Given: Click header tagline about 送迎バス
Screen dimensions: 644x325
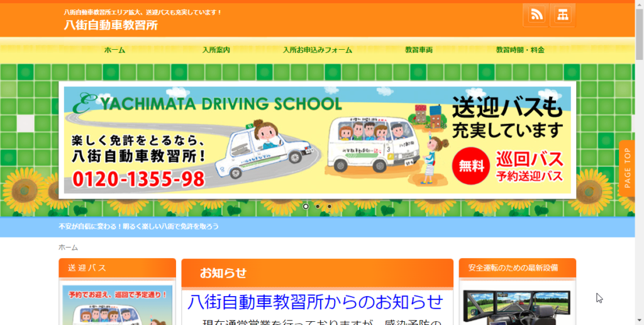Looking at the screenshot, I should pos(143,13).
